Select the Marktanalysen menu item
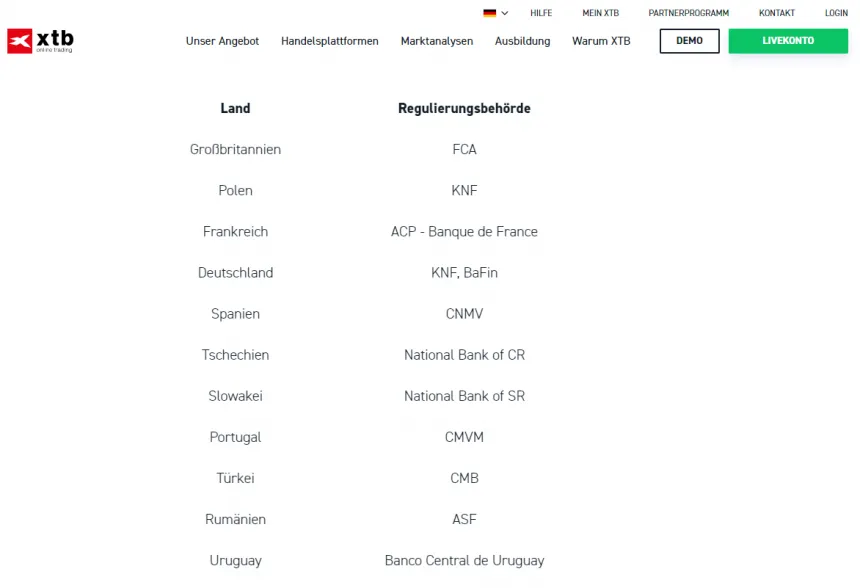This screenshot has width=860, height=588. pyautogui.click(x=437, y=41)
